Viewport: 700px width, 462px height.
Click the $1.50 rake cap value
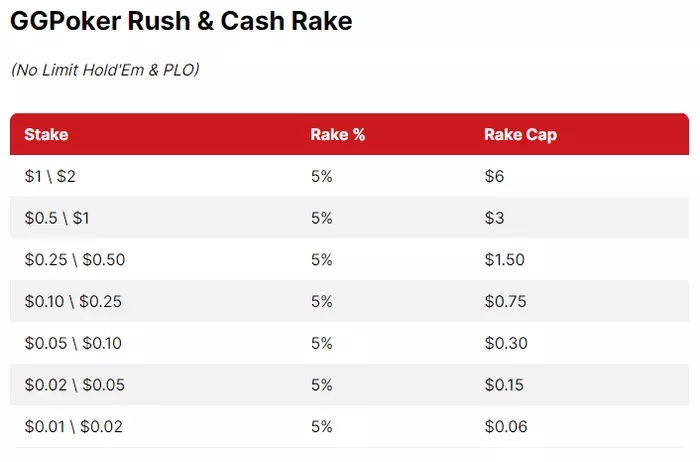504,260
